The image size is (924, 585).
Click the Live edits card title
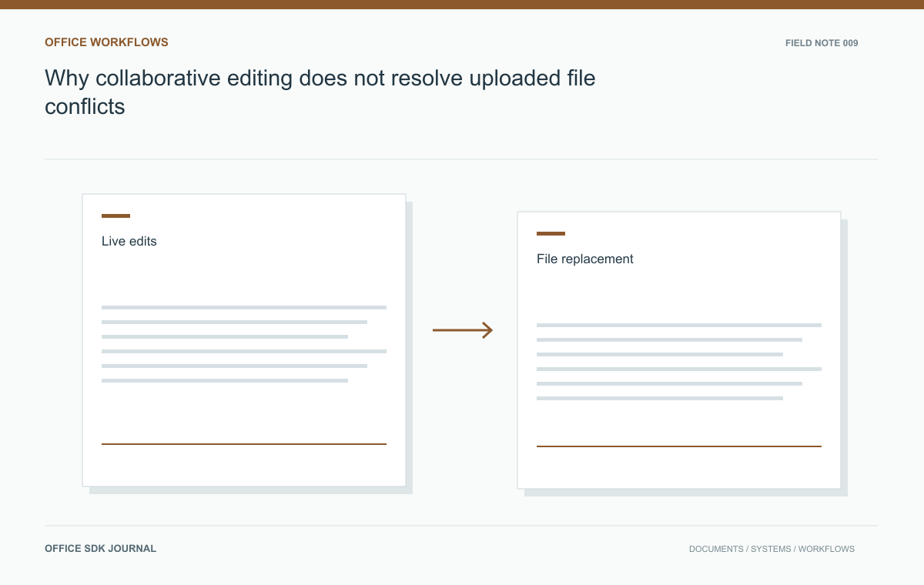(129, 241)
